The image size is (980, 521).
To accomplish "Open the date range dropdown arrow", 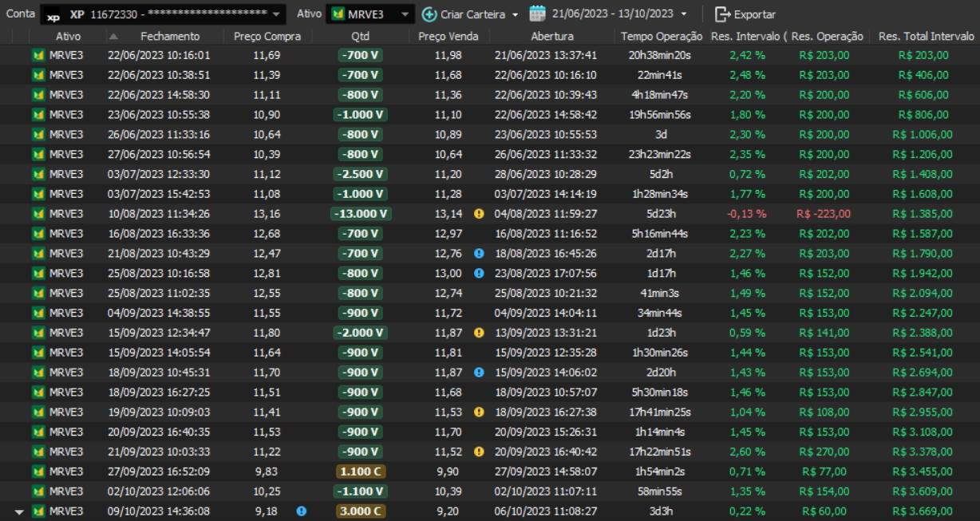I will [684, 14].
